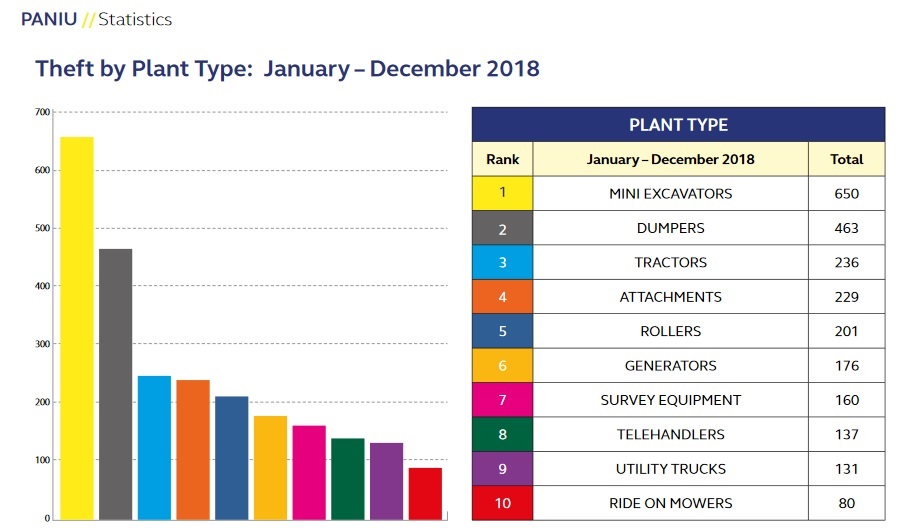This screenshot has height=531, width=901.
Task: Click the grey Dumpers bar in chart
Action: (x=115, y=384)
